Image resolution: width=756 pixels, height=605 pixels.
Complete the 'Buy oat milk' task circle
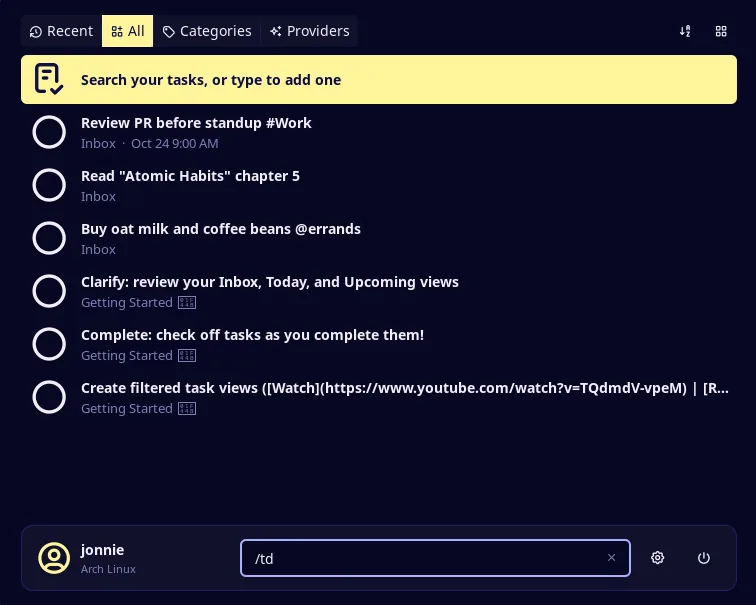49,238
